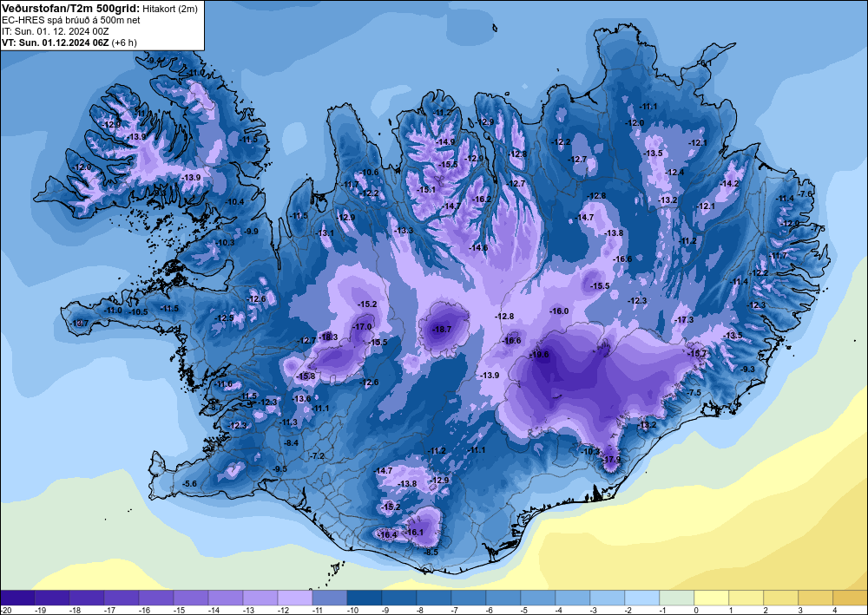868x615 pixels.
Task: Click the -15.7 temperature label
Action: (698, 353)
